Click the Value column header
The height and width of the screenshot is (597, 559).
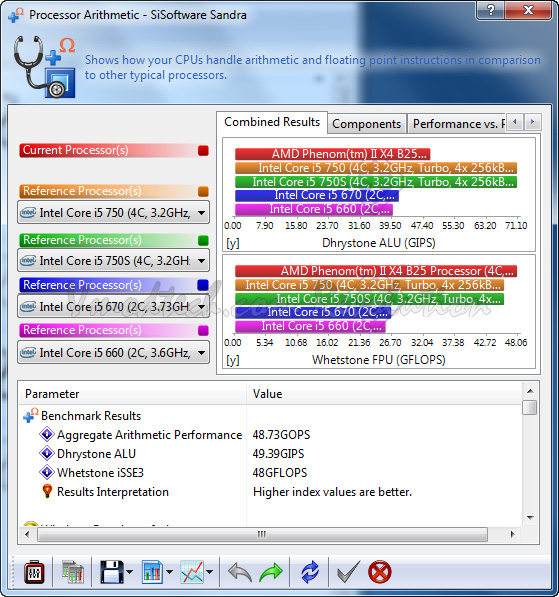[x=385, y=394]
